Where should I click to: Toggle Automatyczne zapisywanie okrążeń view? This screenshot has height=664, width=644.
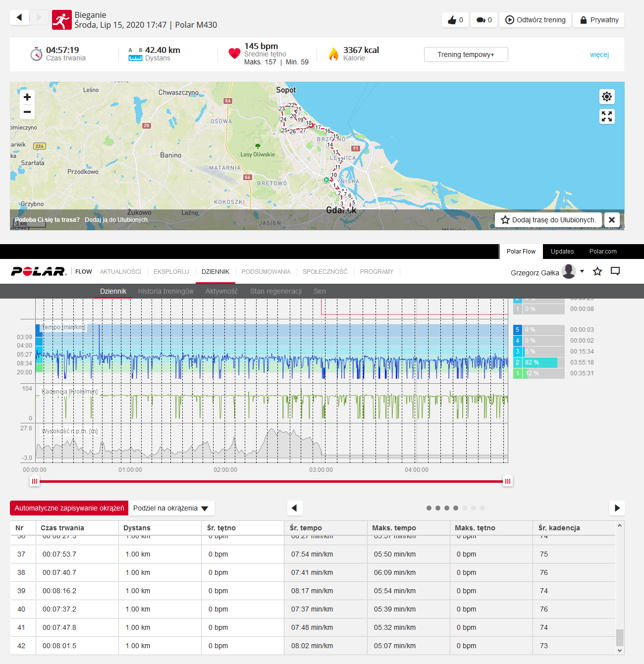pos(69,508)
